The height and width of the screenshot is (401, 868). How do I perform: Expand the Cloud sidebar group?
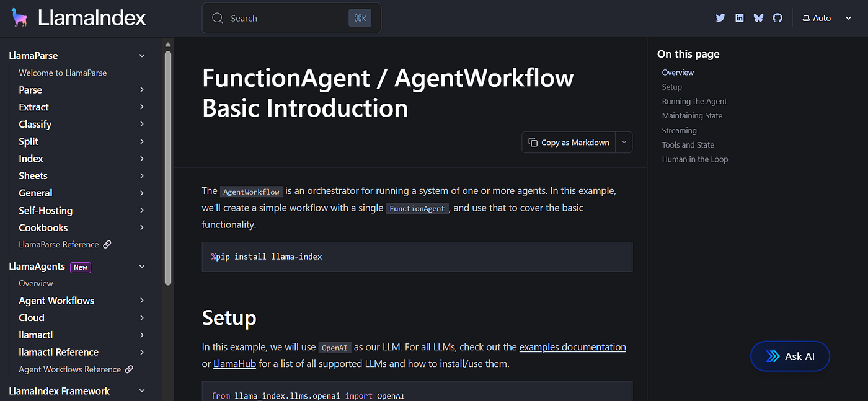[x=142, y=318]
